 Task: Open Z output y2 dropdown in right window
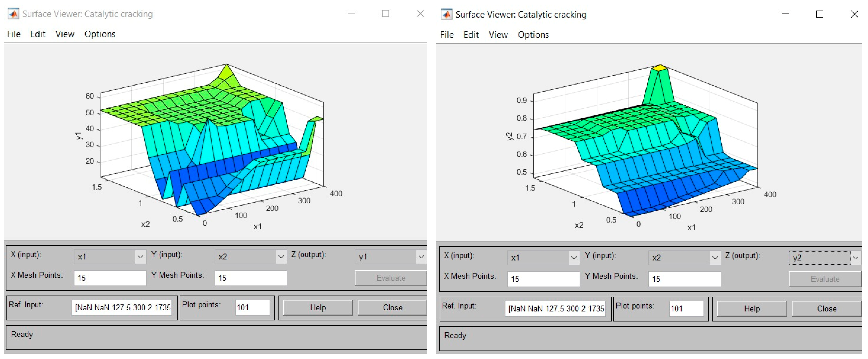[x=855, y=258]
